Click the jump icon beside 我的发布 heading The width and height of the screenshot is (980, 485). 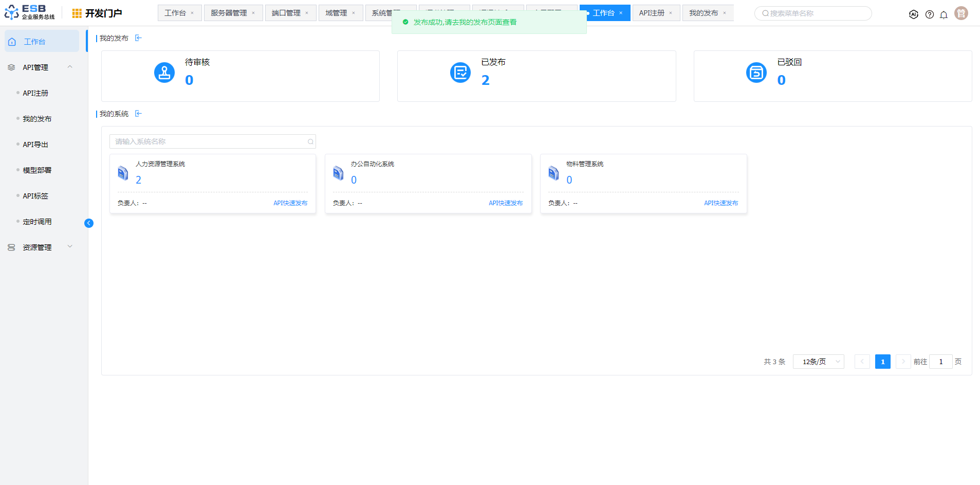[138, 38]
